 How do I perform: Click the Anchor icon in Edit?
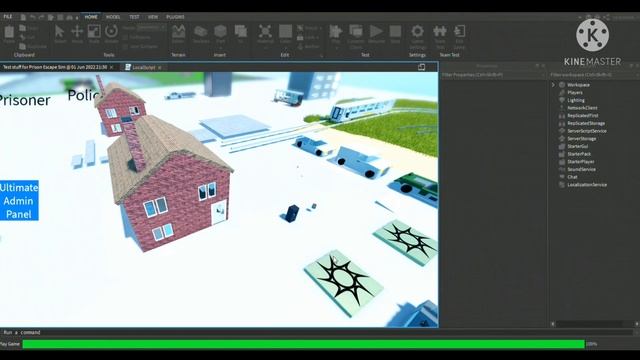click(300, 47)
